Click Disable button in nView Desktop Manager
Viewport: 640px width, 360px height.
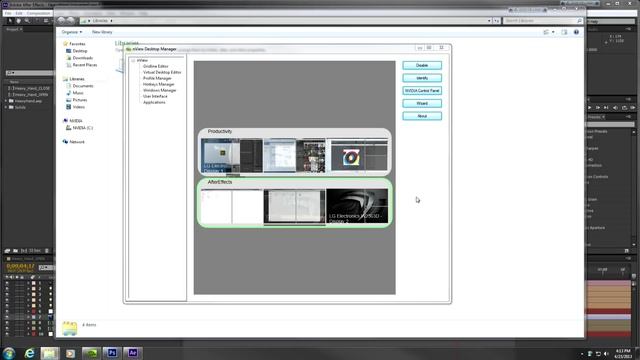(422, 65)
